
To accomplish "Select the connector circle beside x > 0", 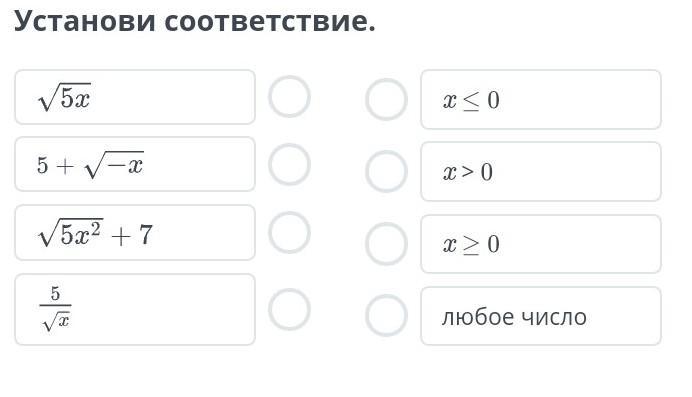I will (387, 172).
